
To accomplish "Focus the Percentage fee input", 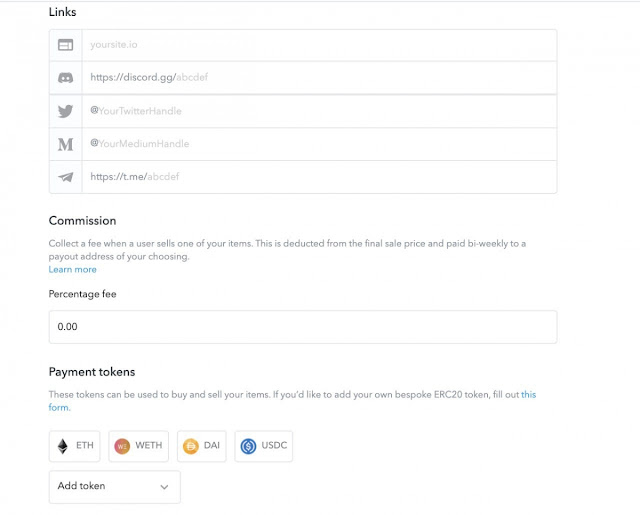I will click(303, 327).
